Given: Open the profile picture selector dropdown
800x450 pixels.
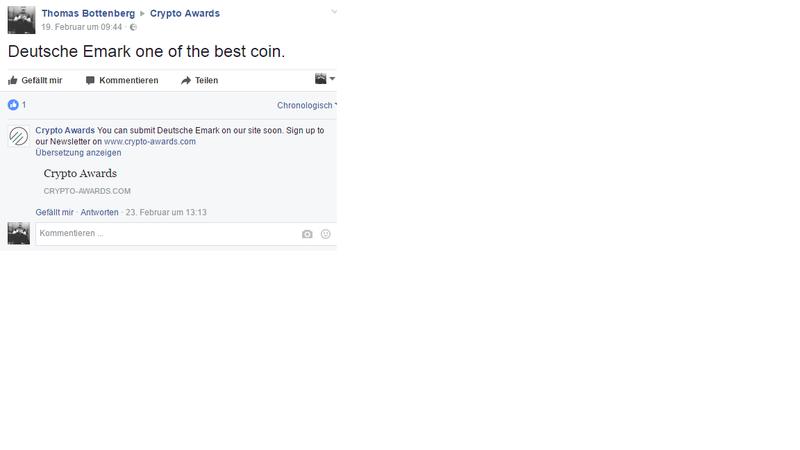Looking at the screenshot, I should point(324,79).
